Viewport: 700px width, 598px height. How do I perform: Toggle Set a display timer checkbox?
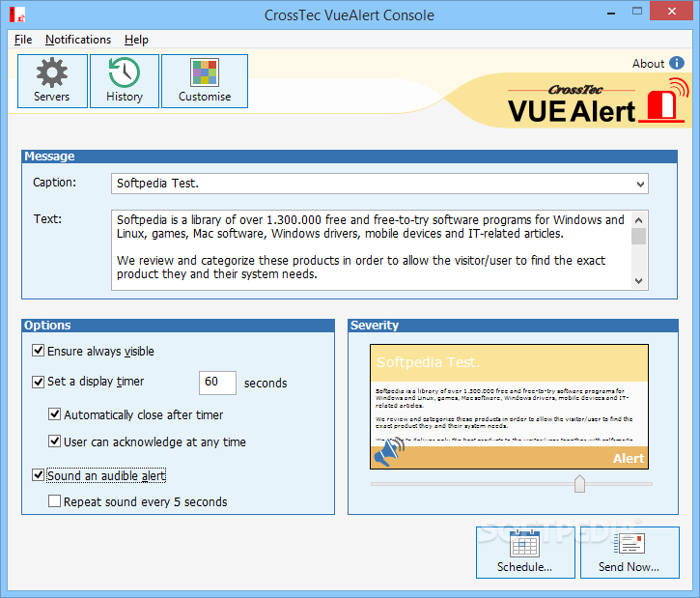point(39,382)
